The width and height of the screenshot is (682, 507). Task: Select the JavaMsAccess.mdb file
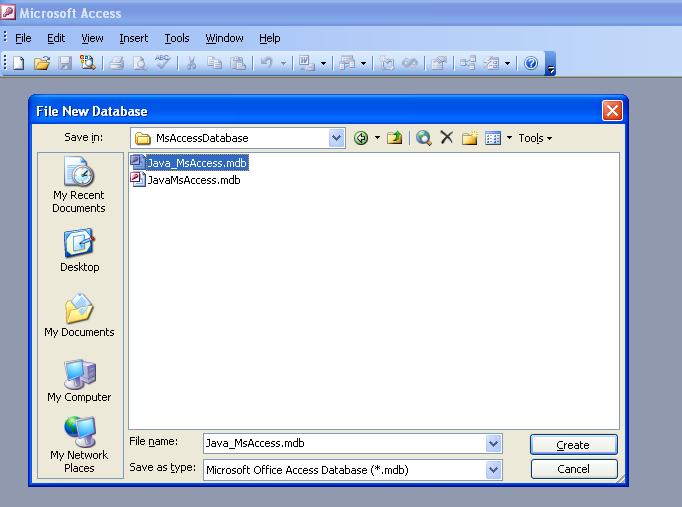point(186,180)
